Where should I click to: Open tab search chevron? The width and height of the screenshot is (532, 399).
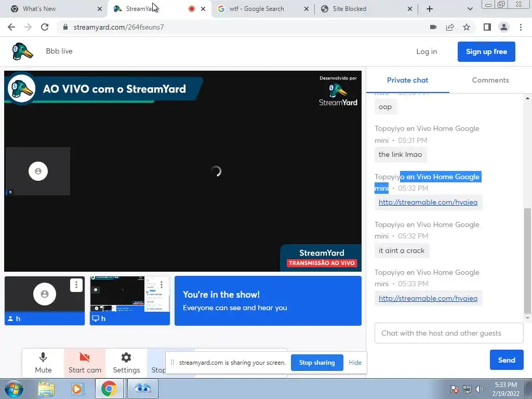point(470,9)
